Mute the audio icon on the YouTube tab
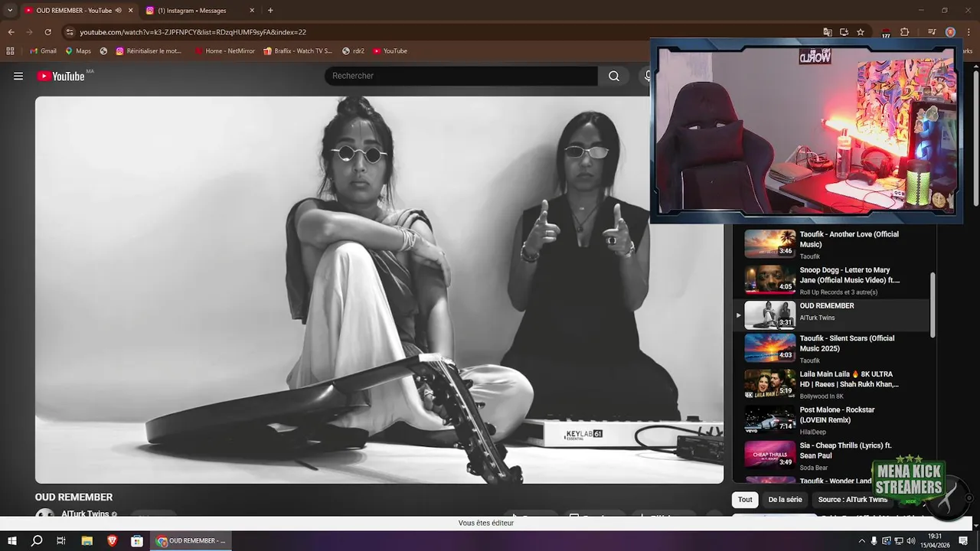Image resolution: width=980 pixels, height=551 pixels. (x=118, y=11)
